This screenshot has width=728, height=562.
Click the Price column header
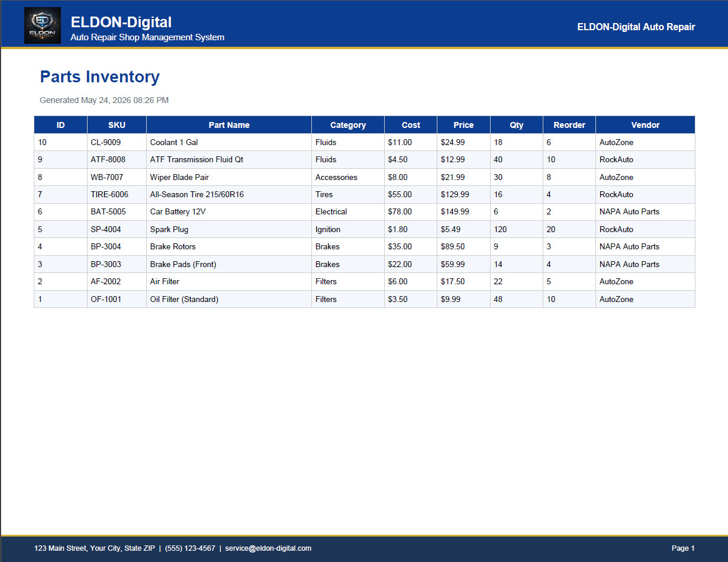(463, 125)
